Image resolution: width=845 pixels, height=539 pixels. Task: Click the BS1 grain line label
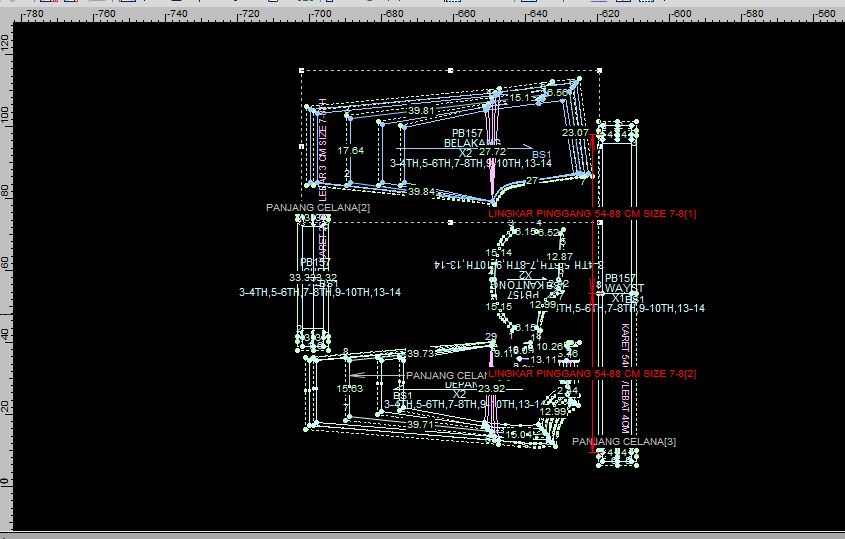542,155
